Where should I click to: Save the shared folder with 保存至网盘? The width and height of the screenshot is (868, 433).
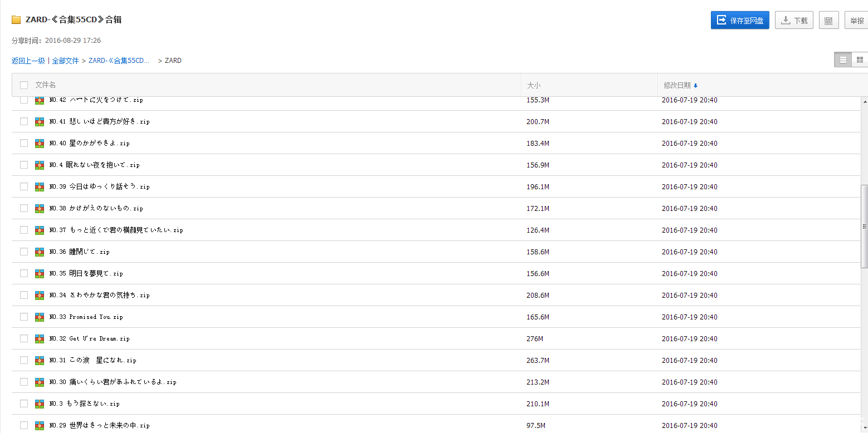(740, 21)
